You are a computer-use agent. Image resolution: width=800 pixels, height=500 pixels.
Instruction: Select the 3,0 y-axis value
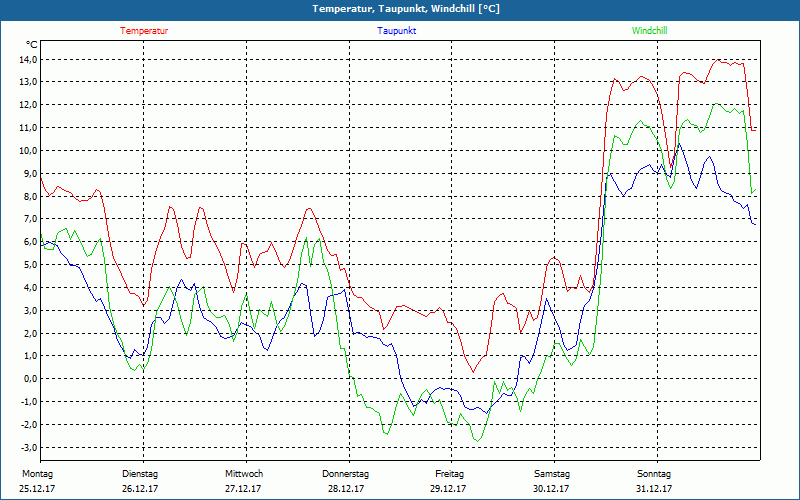coord(30,310)
